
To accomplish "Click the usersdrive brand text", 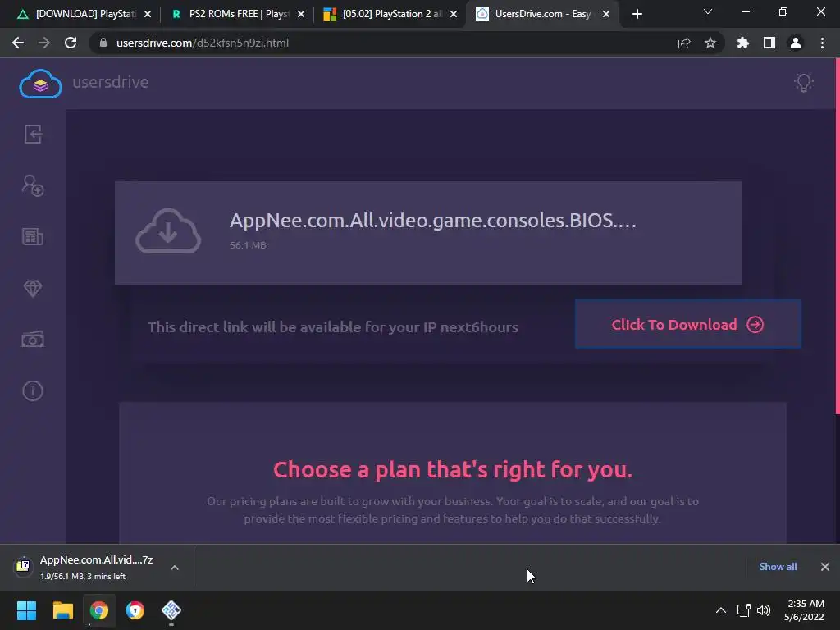I will [x=111, y=82].
